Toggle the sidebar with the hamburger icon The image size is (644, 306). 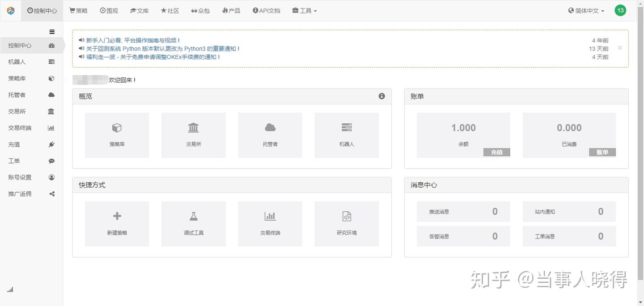[52, 31]
